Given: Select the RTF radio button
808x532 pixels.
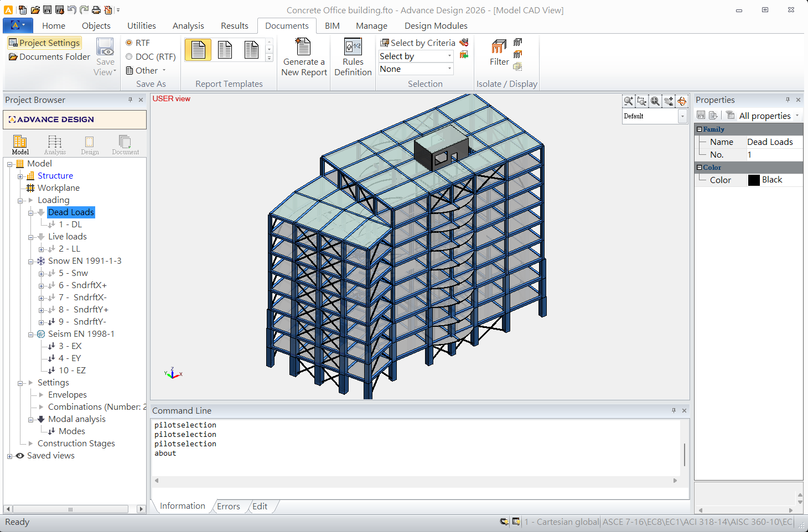Looking at the screenshot, I should click(129, 43).
